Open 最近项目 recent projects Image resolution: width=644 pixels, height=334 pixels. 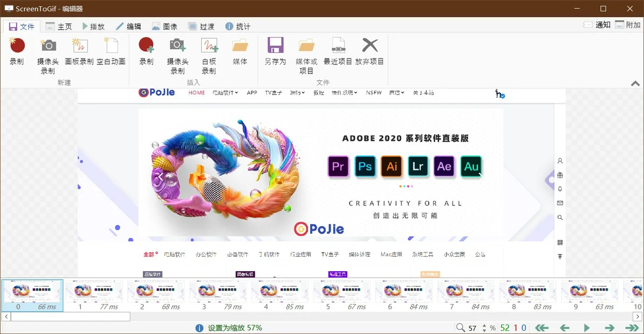point(338,51)
